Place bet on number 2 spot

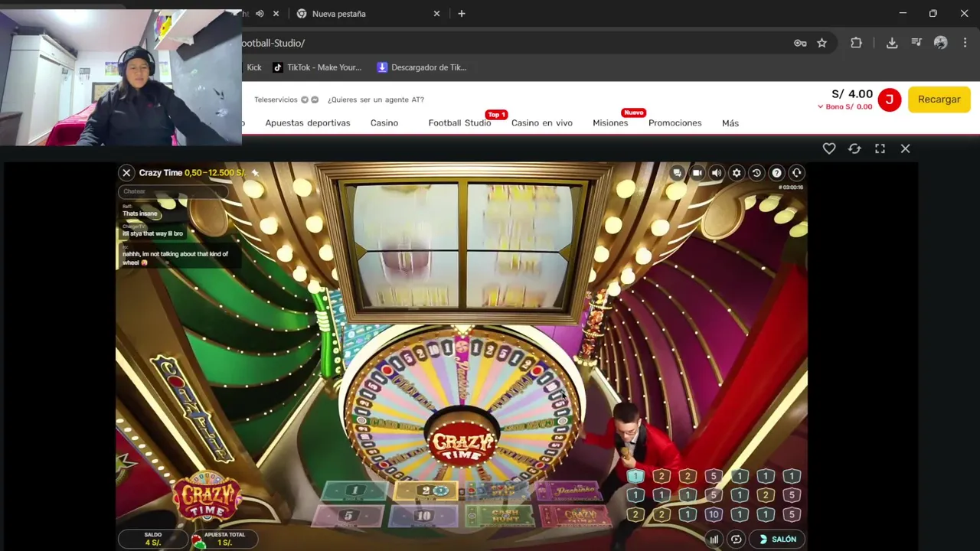[426, 491]
